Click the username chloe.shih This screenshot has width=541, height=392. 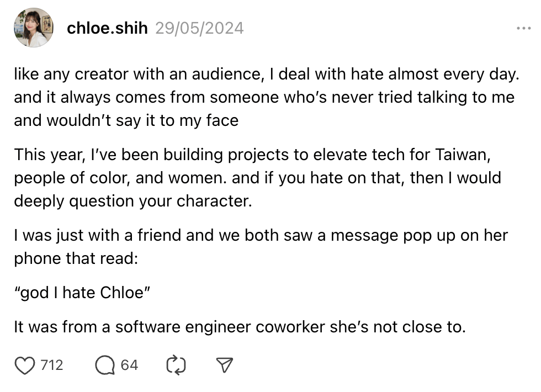tap(107, 28)
